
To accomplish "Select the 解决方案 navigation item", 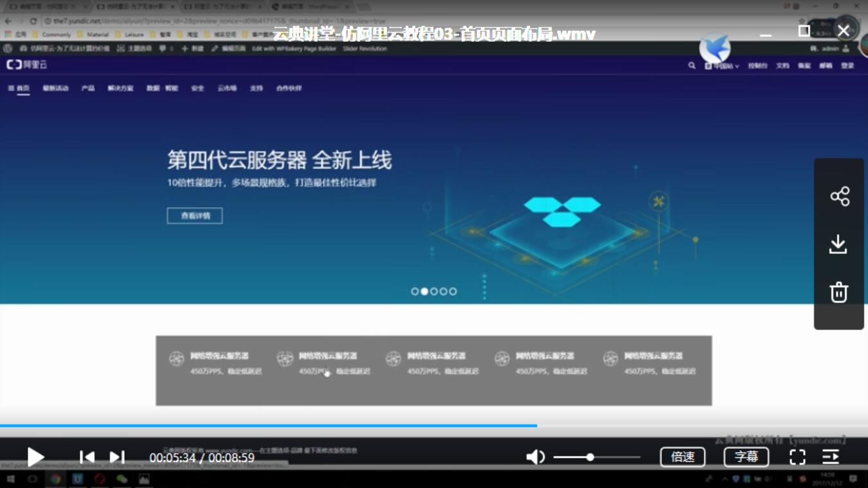I will tap(120, 88).
